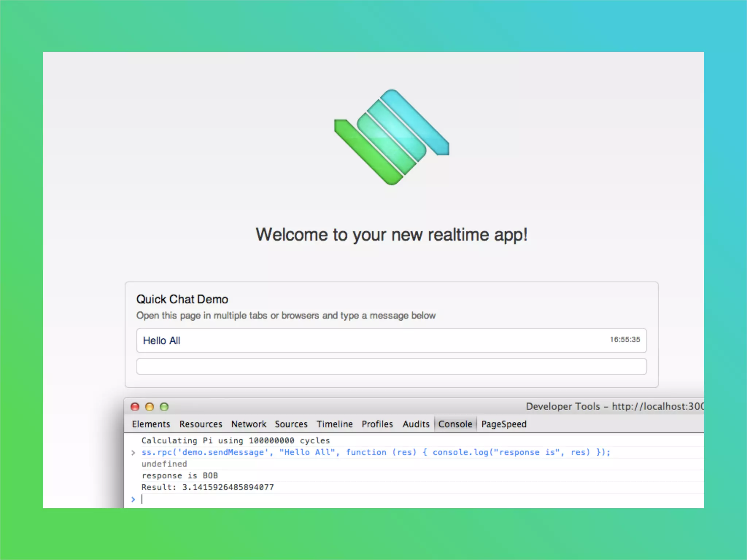
Task: Go to the Audits tab
Action: pyautogui.click(x=416, y=424)
